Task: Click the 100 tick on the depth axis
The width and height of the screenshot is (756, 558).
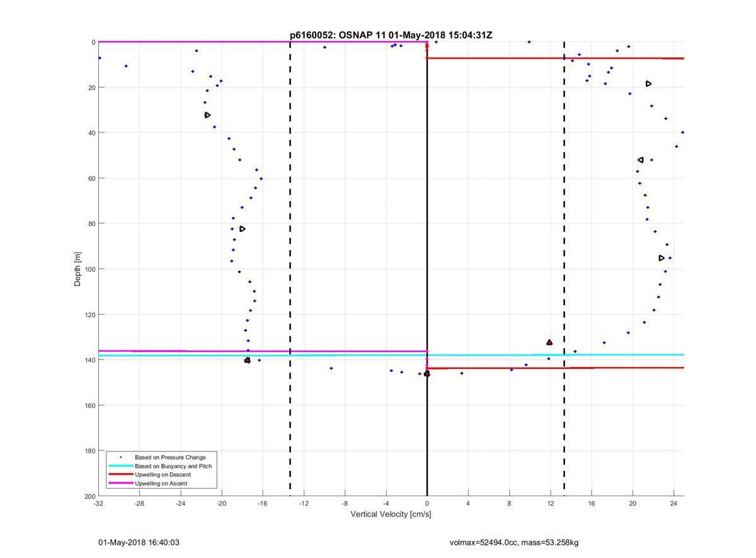Action: coord(89,269)
